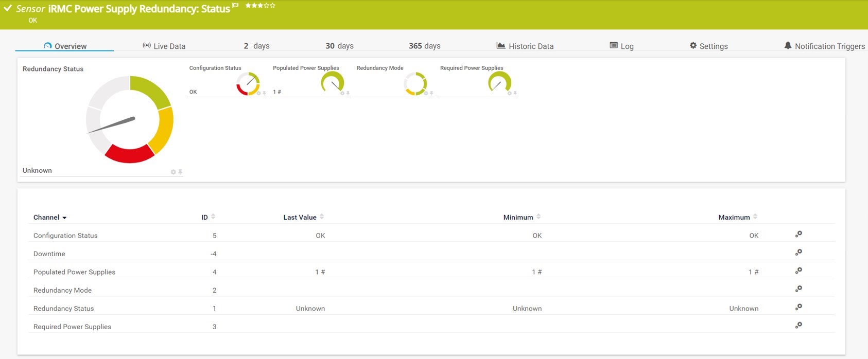Open gear icon for Populated Power Supplies row

[798, 271]
